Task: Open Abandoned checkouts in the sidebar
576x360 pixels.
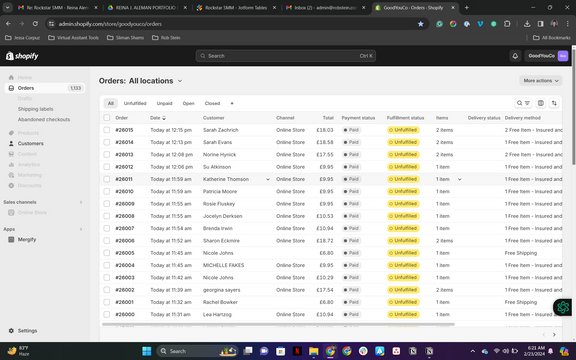Action: (x=44, y=119)
